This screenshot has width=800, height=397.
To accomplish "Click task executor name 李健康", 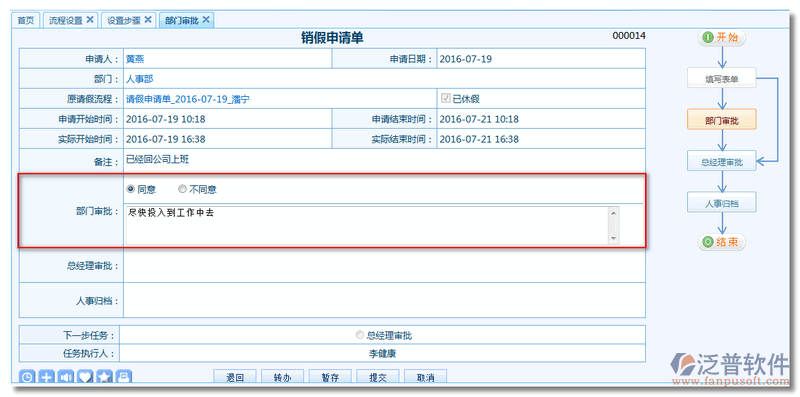I will click(383, 353).
